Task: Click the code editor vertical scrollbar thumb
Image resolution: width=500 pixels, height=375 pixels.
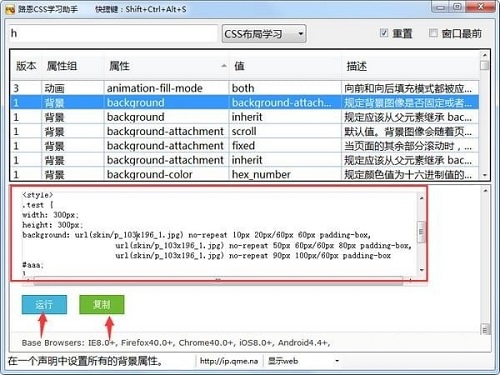Action: point(421,231)
